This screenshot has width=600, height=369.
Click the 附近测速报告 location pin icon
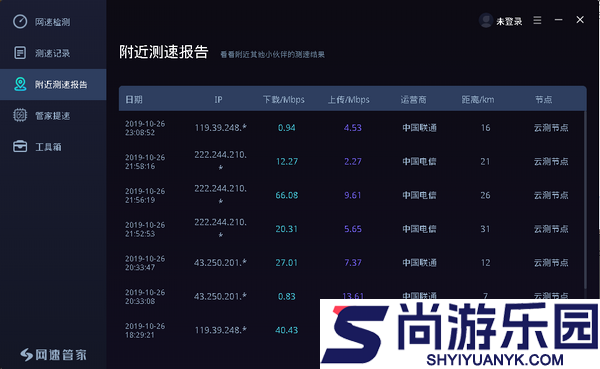[x=20, y=84]
